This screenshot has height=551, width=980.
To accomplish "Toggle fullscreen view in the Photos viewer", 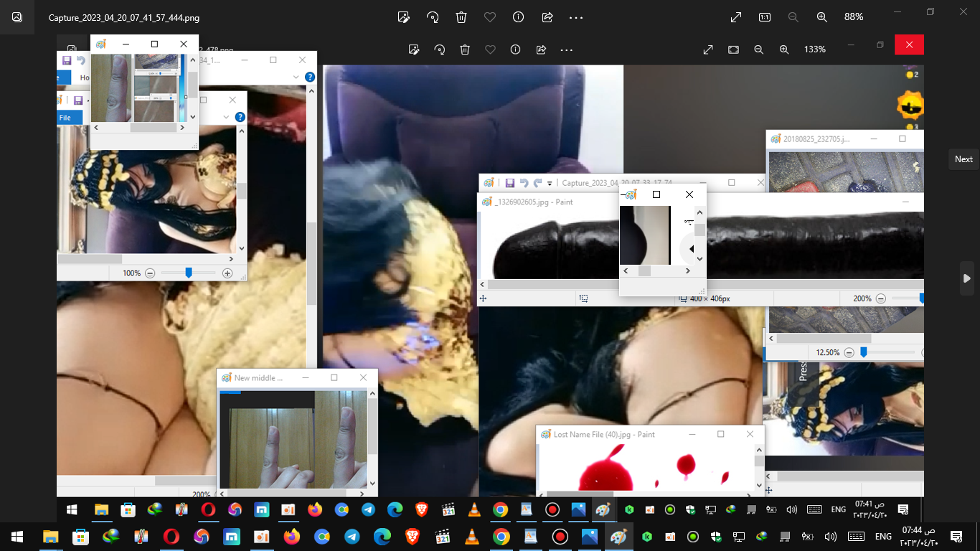I will coord(735,17).
